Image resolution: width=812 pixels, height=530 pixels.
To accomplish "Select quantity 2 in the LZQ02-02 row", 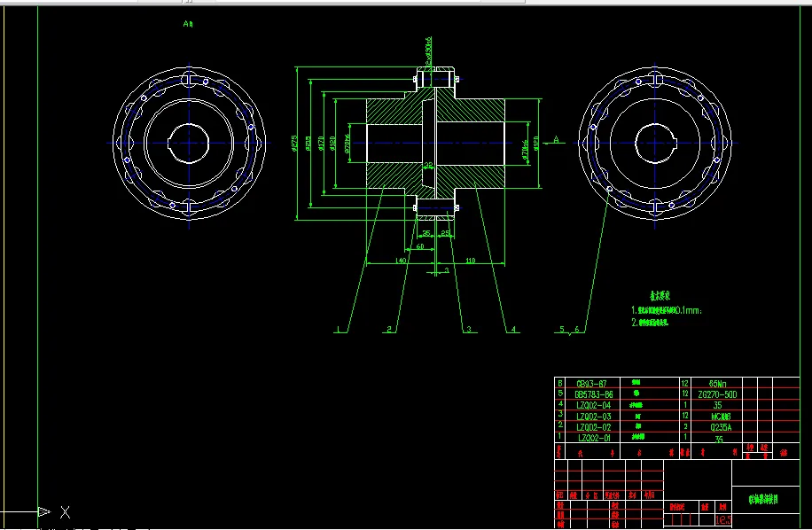I will [685, 426].
